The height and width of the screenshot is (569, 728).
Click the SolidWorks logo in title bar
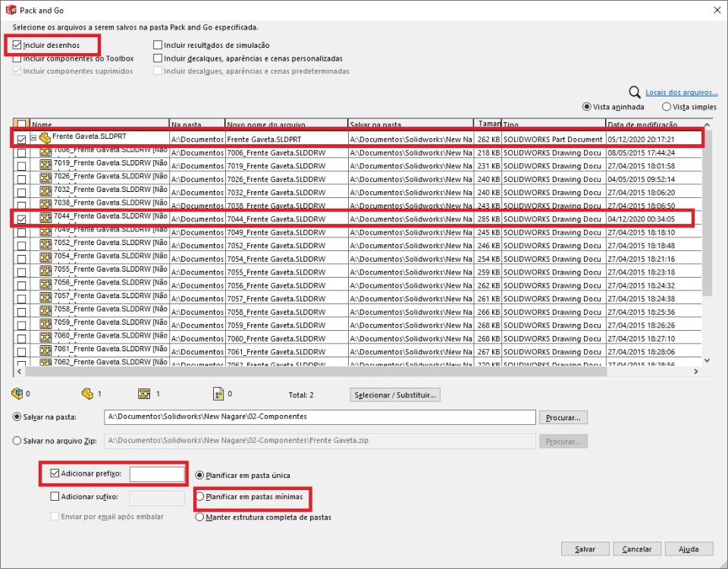[x=11, y=10]
